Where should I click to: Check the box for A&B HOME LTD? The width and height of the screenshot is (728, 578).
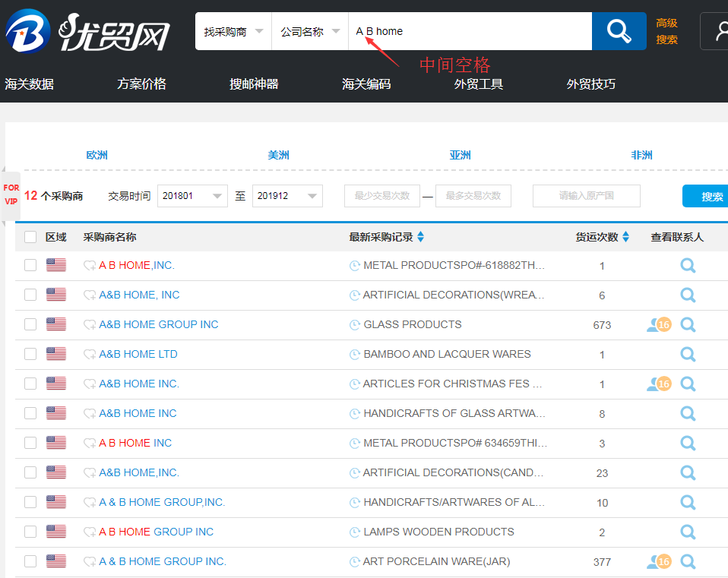click(30, 354)
